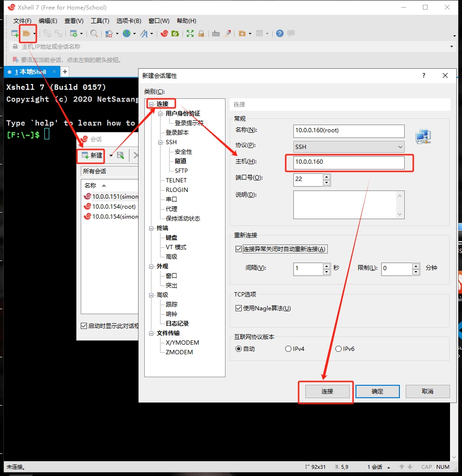Open the 文件(F) menu
Screen dimensions: 462x476
[x=22, y=21]
